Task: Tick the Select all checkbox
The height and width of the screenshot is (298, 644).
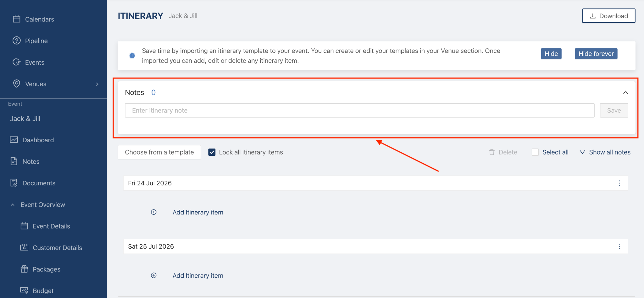Action: 535,152
